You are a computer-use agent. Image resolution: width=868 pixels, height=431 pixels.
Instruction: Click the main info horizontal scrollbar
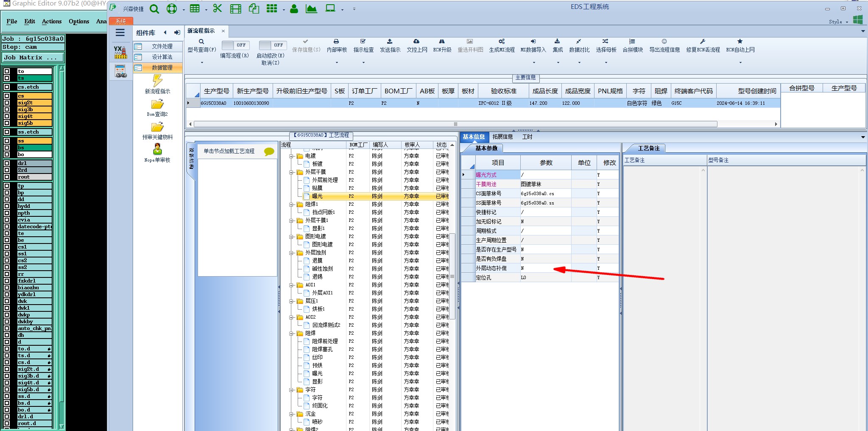click(455, 124)
